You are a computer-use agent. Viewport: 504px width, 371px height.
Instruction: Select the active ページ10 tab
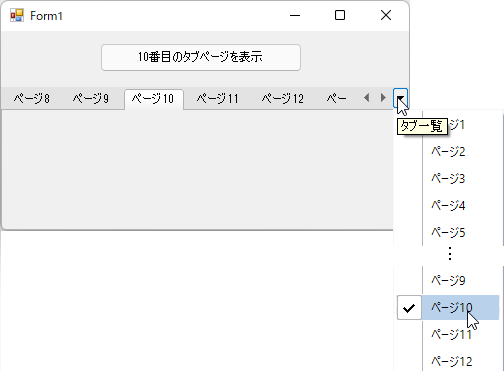(154, 99)
